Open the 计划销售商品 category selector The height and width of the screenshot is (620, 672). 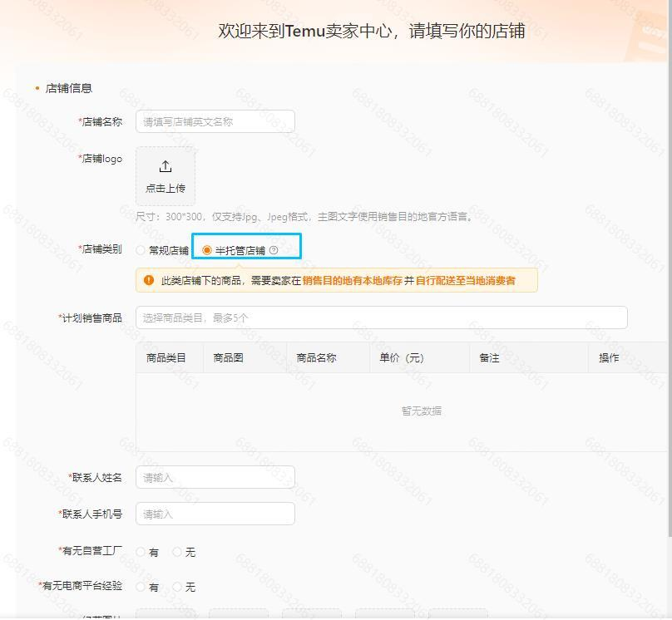[381, 317]
